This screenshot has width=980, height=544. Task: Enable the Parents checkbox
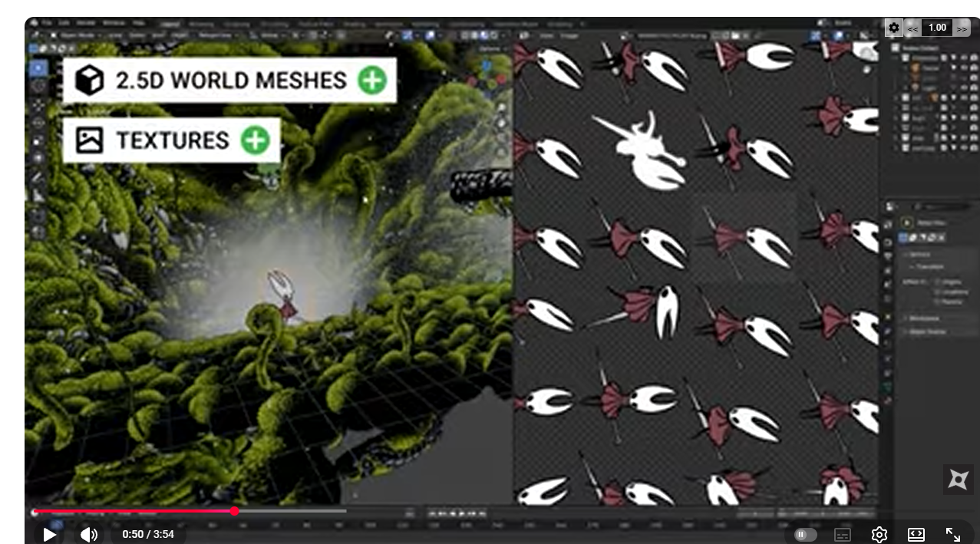pos(937,301)
